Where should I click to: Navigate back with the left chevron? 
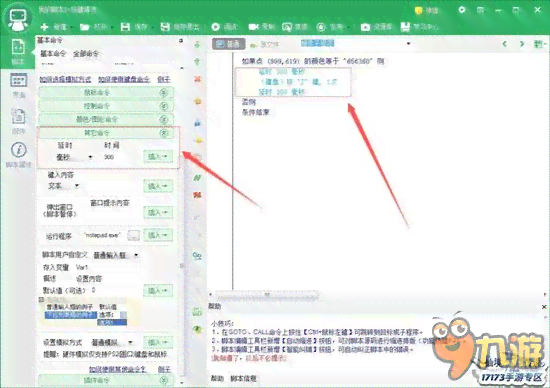pos(505,44)
